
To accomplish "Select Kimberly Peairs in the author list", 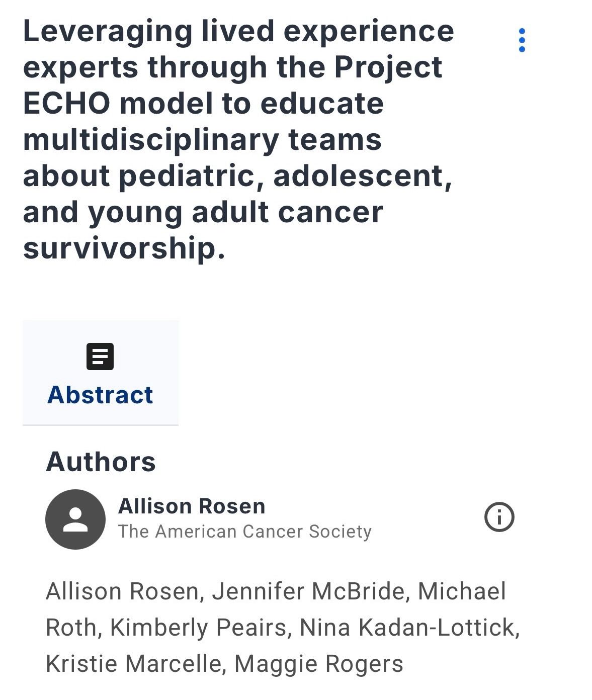I will [x=198, y=627].
